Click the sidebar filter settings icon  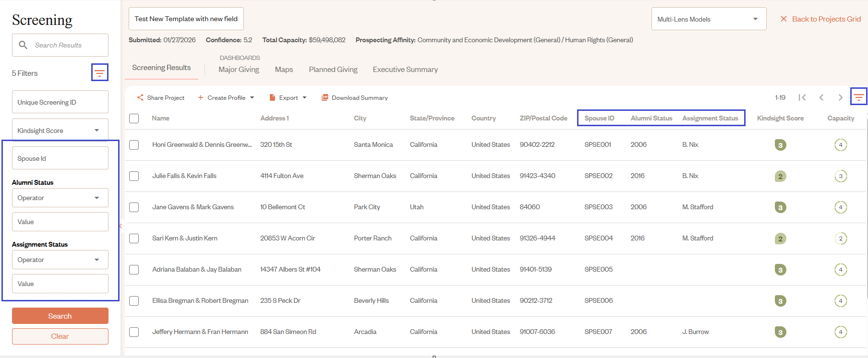click(x=99, y=73)
